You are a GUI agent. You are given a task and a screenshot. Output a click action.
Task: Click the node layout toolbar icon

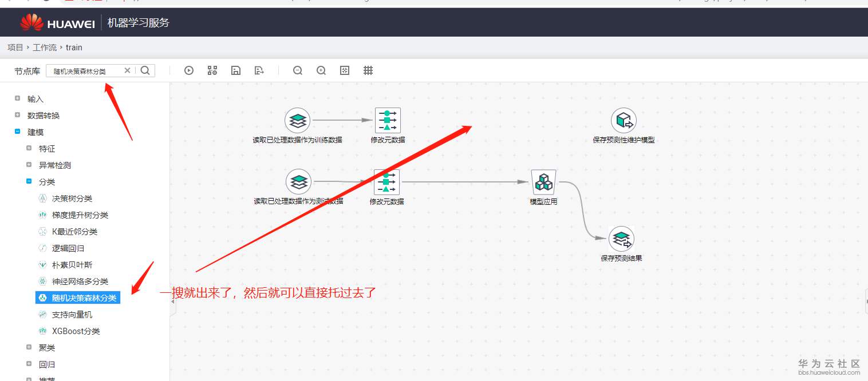pos(212,70)
